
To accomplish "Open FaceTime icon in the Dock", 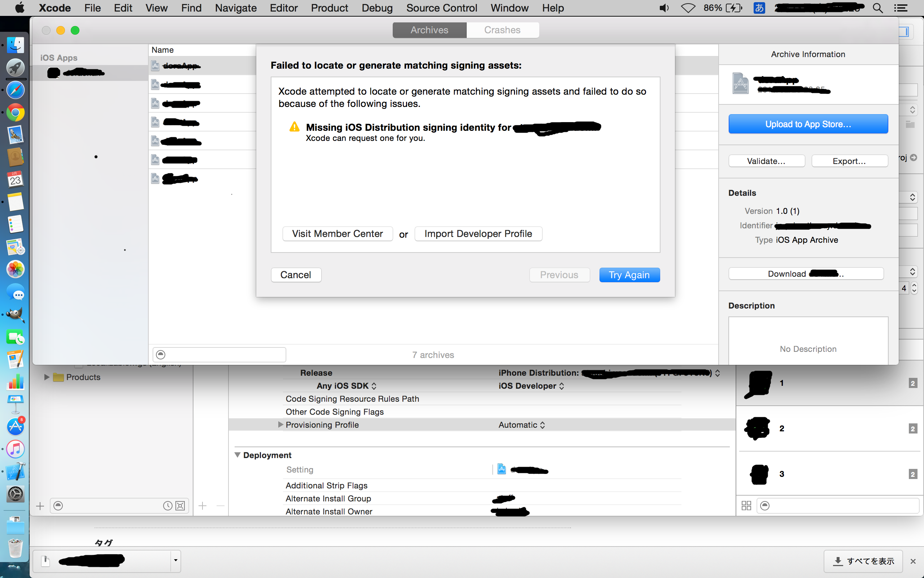I will [x=16, y=337].
